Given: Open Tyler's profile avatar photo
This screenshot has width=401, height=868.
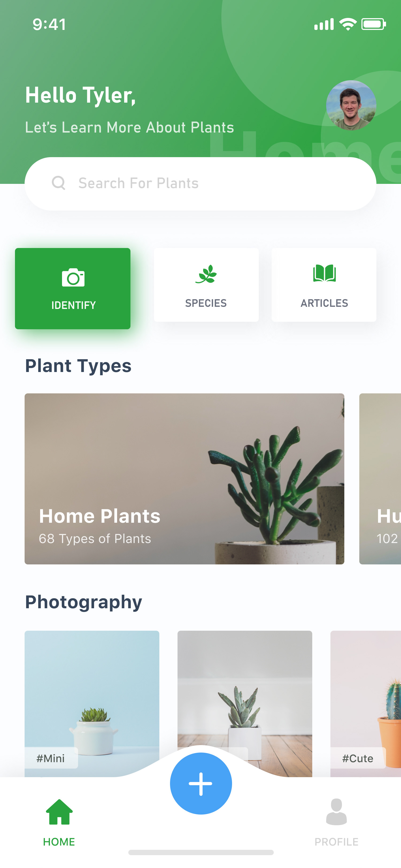Looking at the screenshot, I should click(x=351, y=105).
